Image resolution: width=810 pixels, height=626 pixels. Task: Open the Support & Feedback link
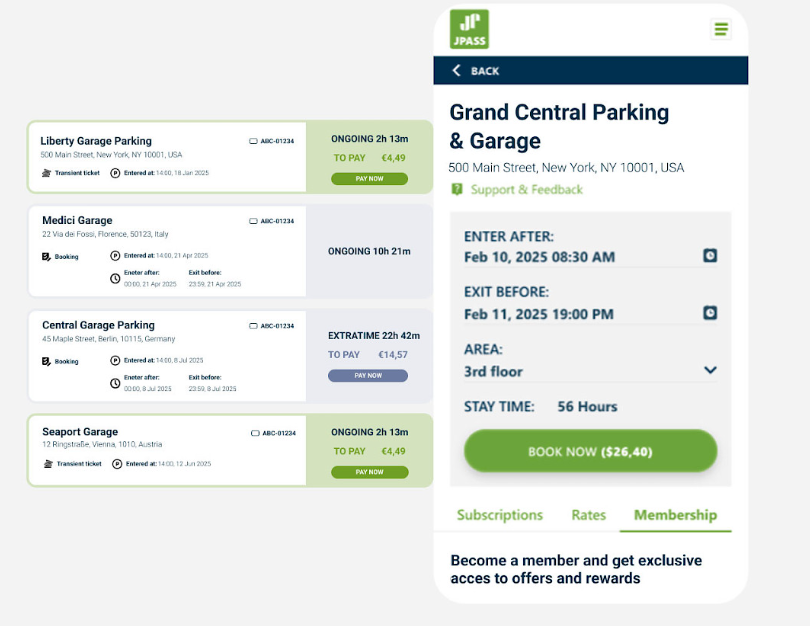526,190
